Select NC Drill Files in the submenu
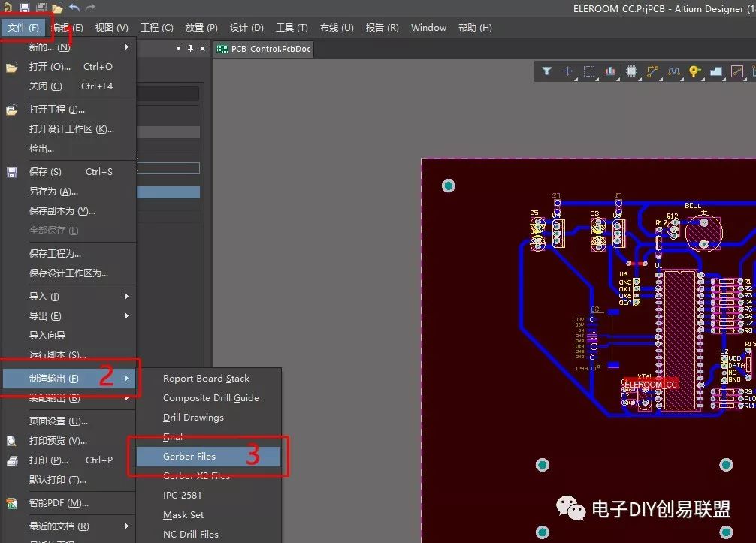The height and width of the screenshot is (543, 756). pos(208,534)
